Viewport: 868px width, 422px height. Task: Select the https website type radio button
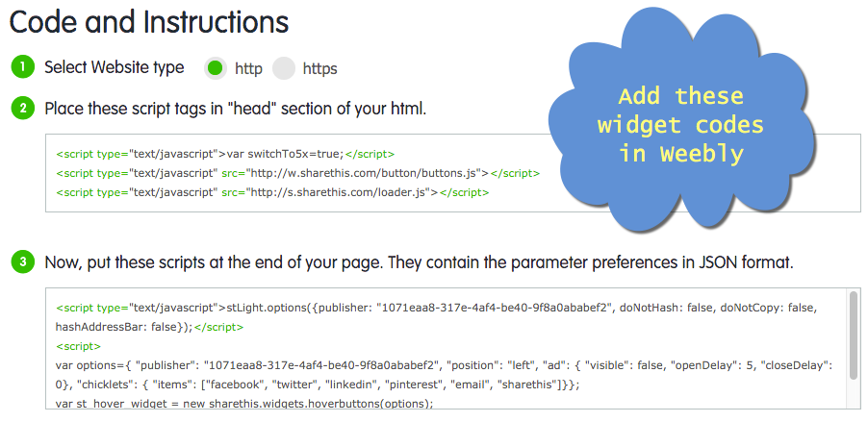283,68
